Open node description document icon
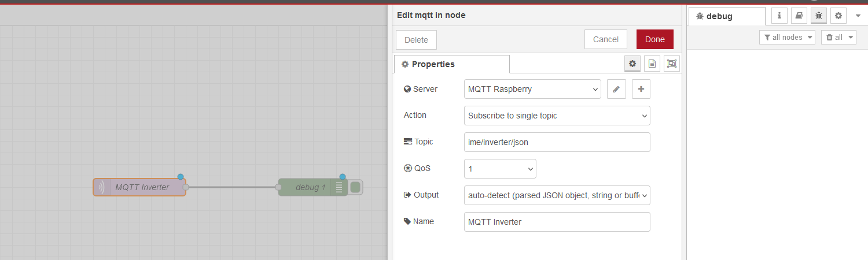Screen dimensions: 868x260 click(652, 64)
